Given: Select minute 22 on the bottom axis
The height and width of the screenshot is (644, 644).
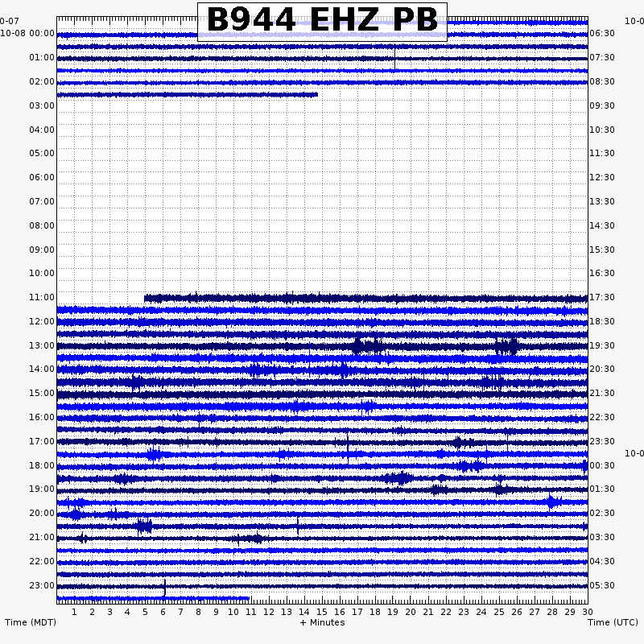Looking at the screenshot, I should pos(446,613).
